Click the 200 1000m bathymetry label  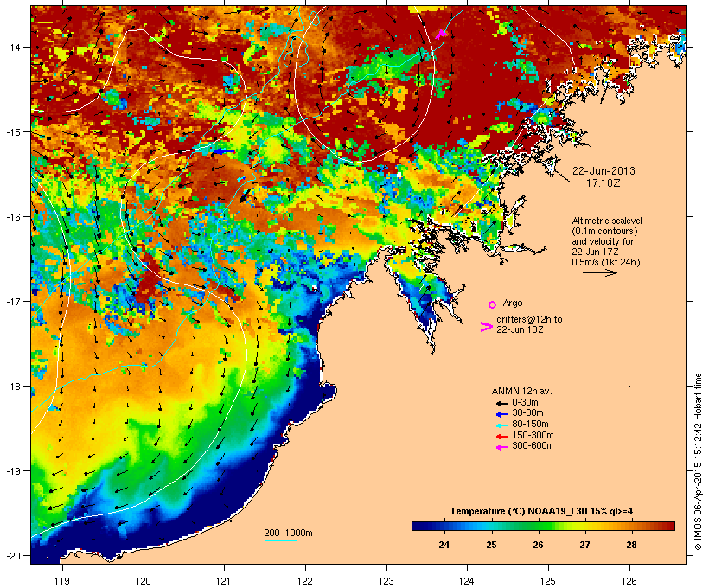click(288, 533)
